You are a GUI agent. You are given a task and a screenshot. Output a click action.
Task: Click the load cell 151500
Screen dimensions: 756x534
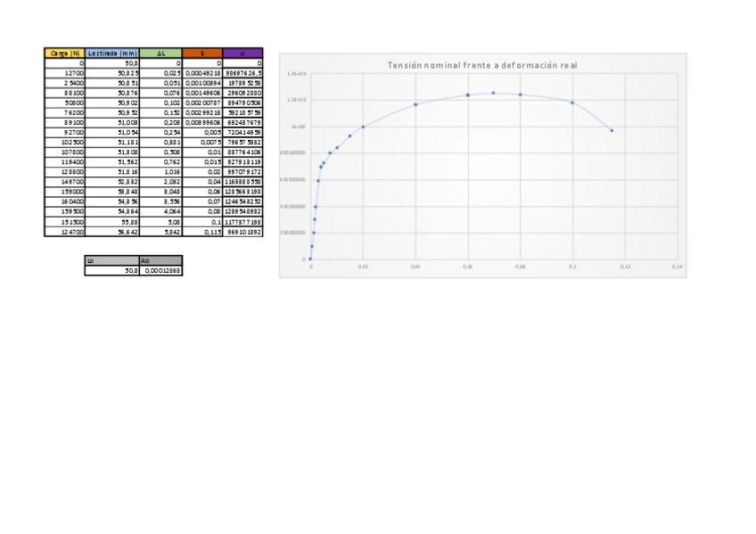coord(64,222)
